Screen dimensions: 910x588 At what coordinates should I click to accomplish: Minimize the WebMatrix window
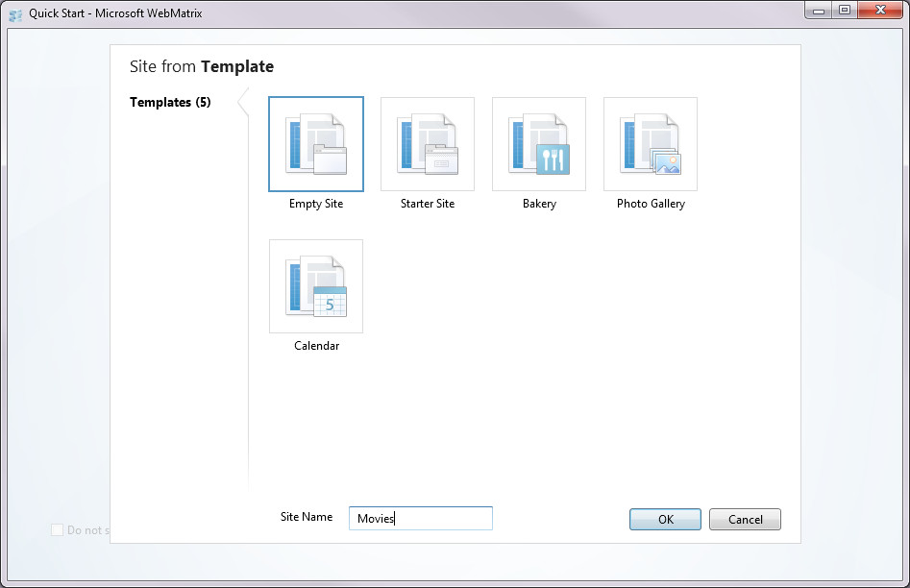(x=819, y=10)
